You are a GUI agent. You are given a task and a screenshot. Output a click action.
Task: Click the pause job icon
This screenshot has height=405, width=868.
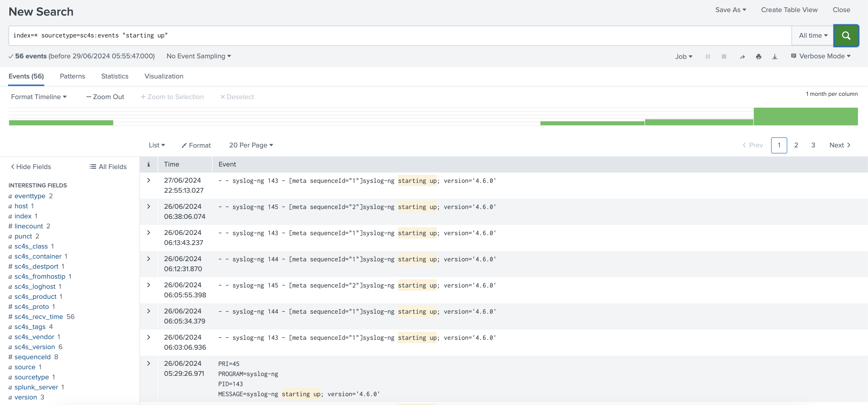707,57
